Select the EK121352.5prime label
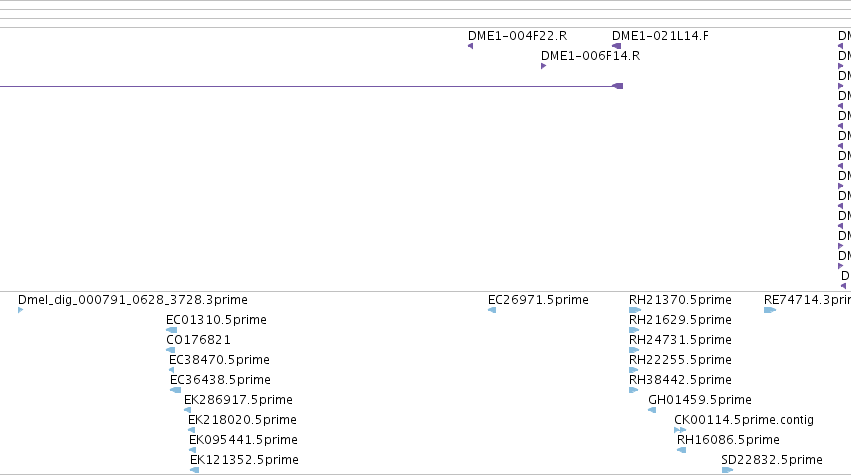Image resolution: width=851 pixels, height=475 pixels. [244, 460]
